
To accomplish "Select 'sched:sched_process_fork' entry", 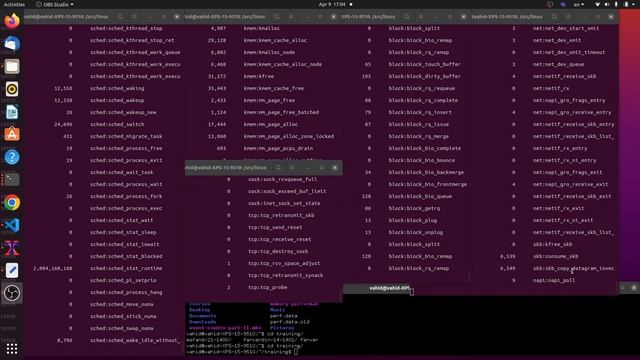I will coord(126,196).
